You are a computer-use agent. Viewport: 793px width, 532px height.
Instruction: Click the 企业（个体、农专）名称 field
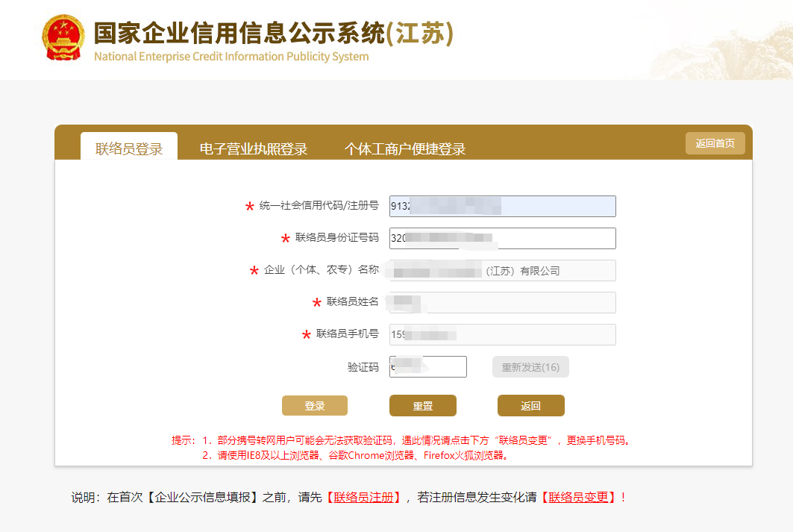tap(502, 270)
